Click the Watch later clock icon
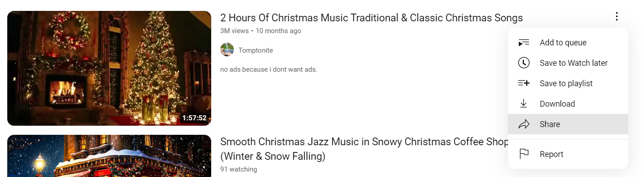 pos(523,63)
